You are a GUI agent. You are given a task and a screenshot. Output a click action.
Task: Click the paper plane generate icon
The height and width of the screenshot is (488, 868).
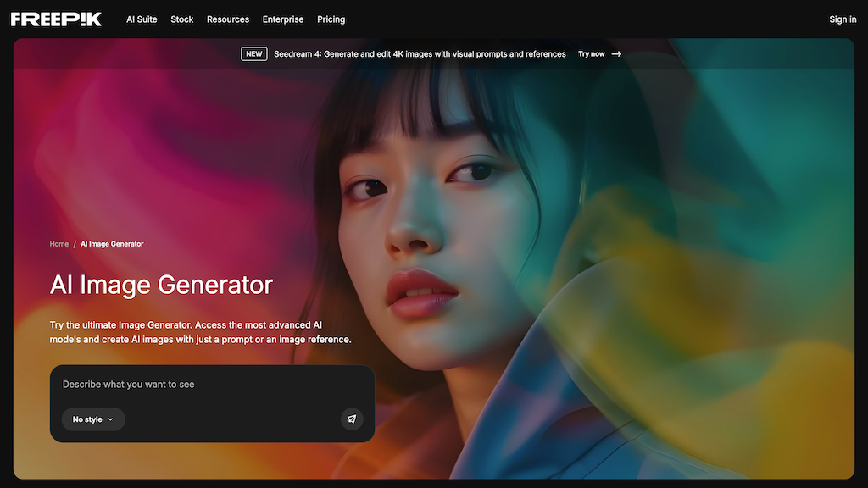coord(352,419)
